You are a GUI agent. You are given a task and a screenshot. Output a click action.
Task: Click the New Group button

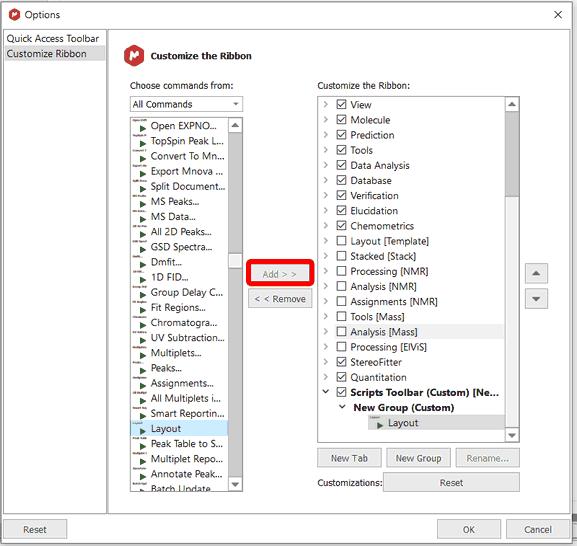(x=418, y=458)
